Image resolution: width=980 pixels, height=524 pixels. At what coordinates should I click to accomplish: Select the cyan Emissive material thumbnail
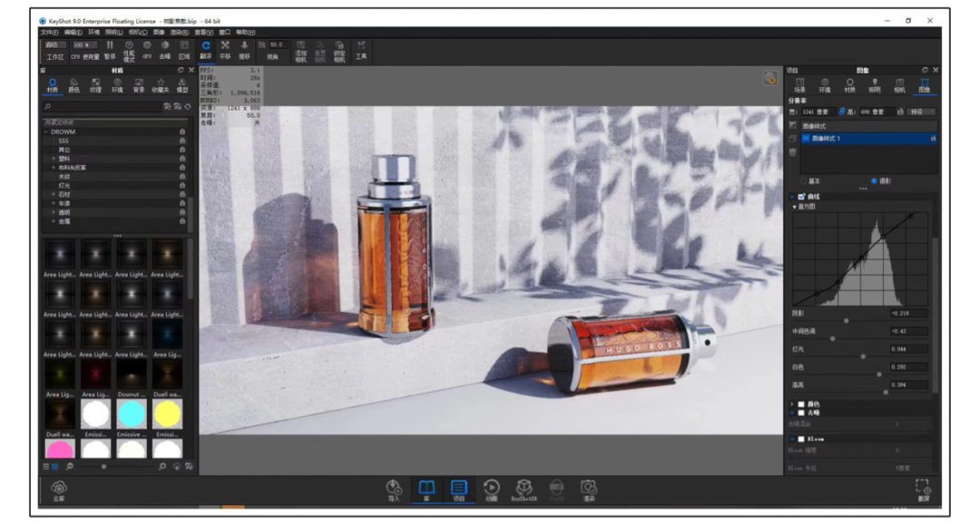(x=132, y=413)
